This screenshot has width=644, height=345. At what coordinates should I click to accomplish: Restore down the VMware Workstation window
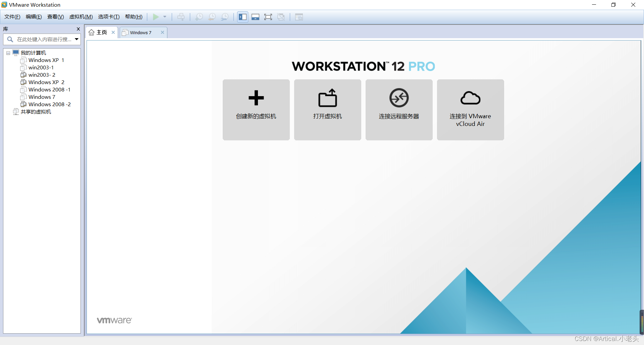coord(613,5)
